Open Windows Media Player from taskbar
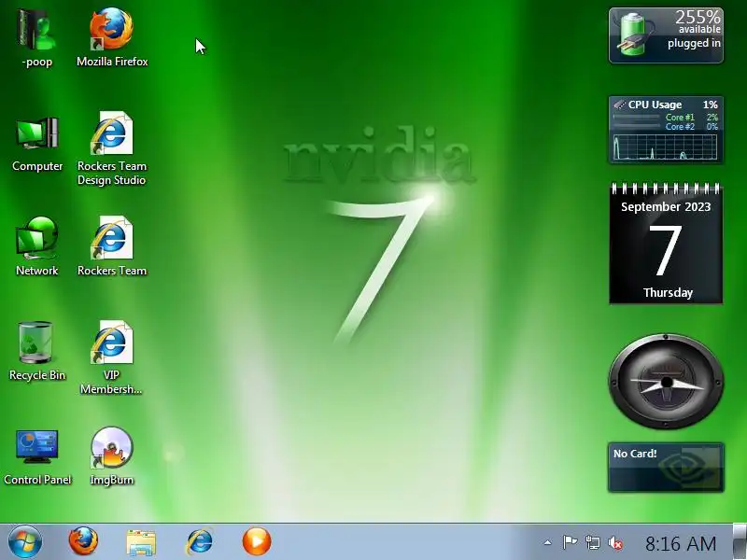 (x=257, y=541)
